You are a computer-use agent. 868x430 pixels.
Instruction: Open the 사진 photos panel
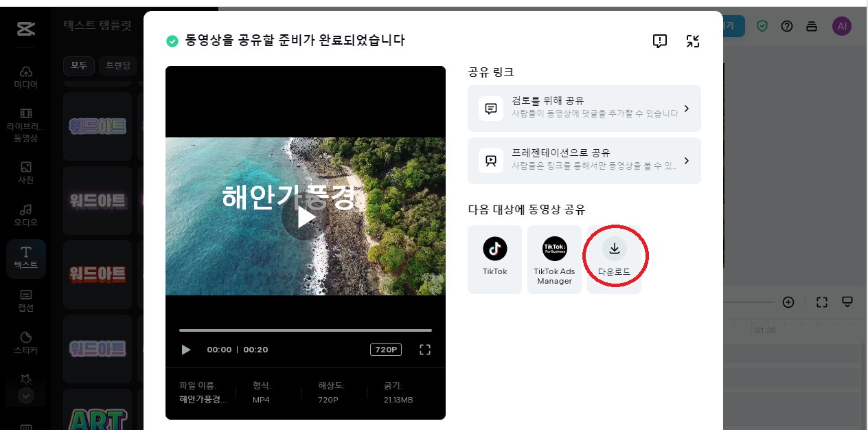(x=26, y=172)
